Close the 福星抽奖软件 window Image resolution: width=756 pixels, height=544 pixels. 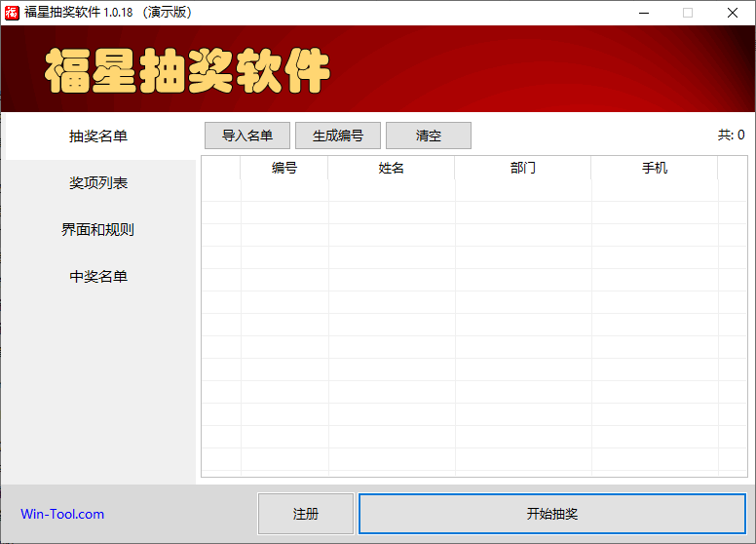click(733, 13)
